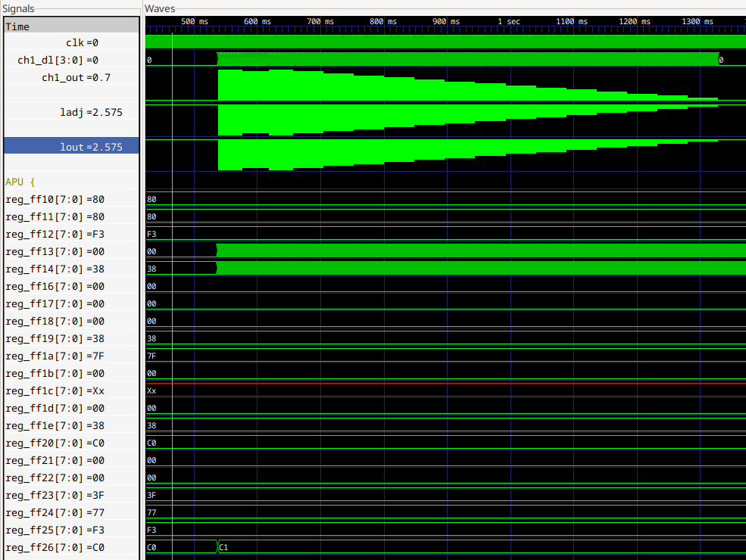Select the ladj signal row
The height and width of the screenshot is (560, 746).
91,113
